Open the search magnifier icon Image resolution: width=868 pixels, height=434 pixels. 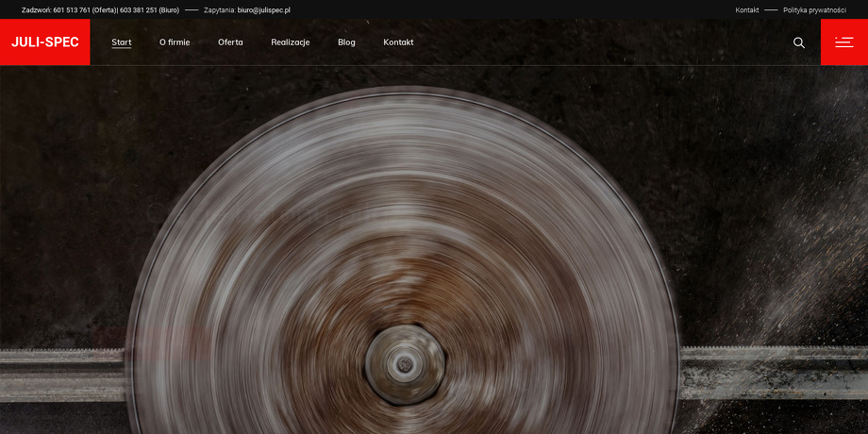coord(799,42)
